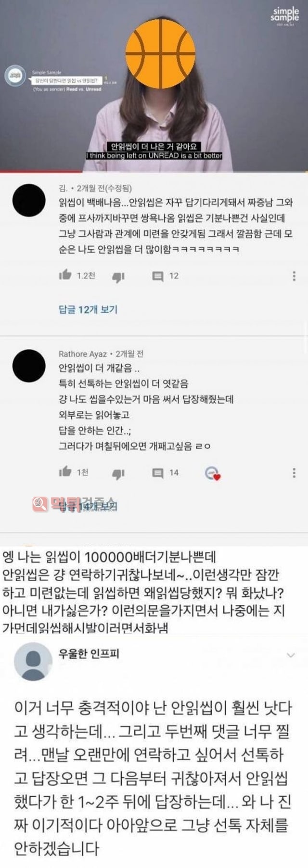This screenshot has width=308, height=868.
Task: Open 우울한 인프피 gray avatar
Action: click(33, 661)
